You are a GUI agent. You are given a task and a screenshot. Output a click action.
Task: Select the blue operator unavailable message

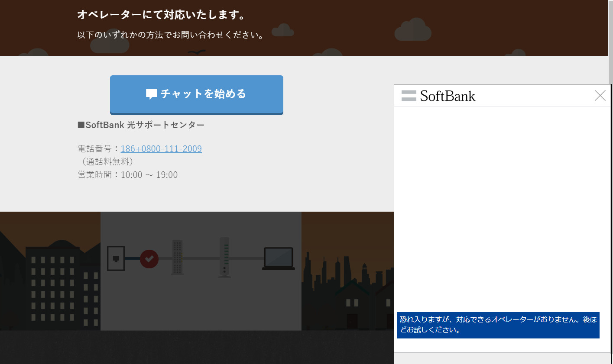coord(498,325)
